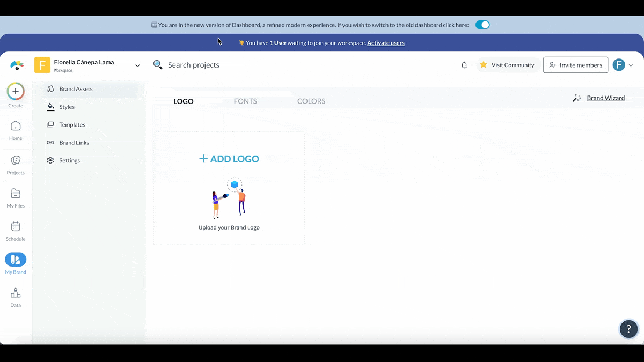Expand the Fiorella Cánepa Lama workspace dropdown
The height and width of the screenshot is (362, 644).
(x=137, y=65)
